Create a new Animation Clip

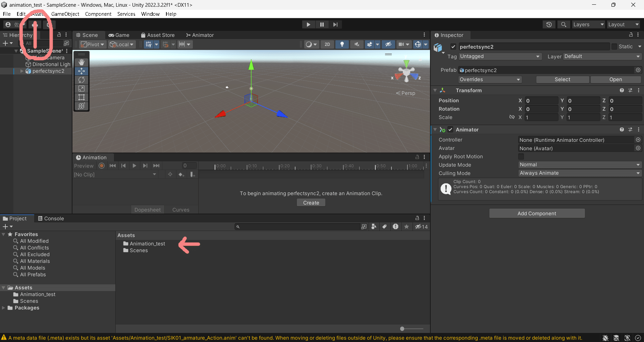311,202
